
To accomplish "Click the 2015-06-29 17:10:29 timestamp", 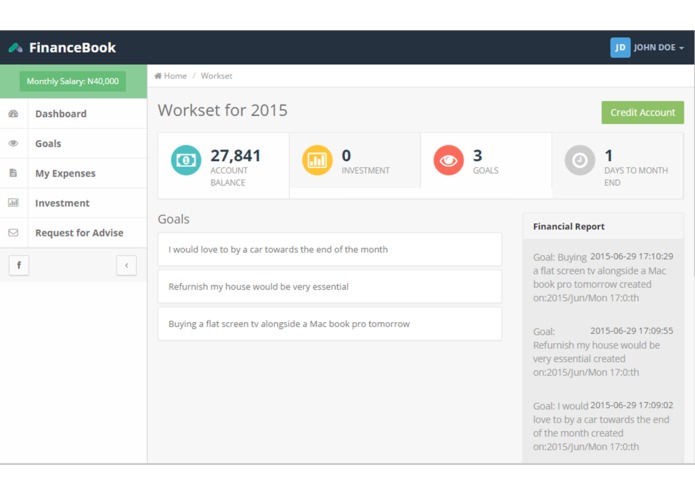I will pos(632,257).
